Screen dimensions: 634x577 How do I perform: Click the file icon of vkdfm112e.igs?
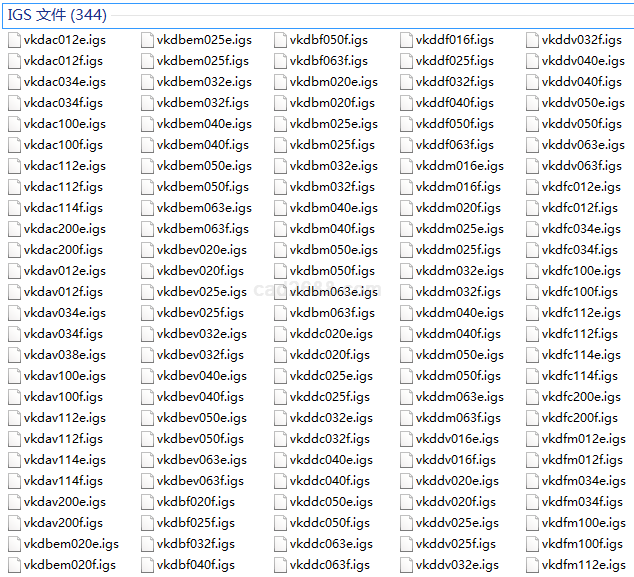[x=533, y=565]
